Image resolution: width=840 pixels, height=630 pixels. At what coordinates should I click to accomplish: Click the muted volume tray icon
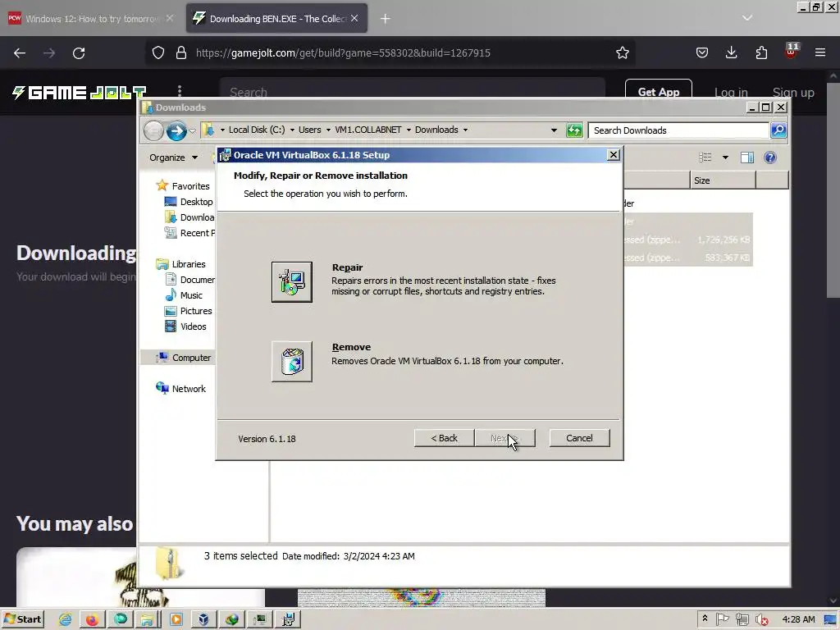point(760,619)
